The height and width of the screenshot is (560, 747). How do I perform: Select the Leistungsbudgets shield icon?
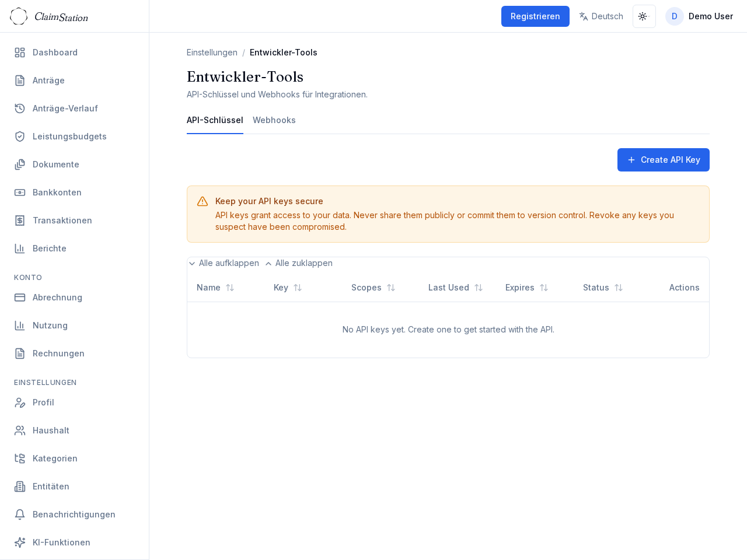click(x=20, y=136)
